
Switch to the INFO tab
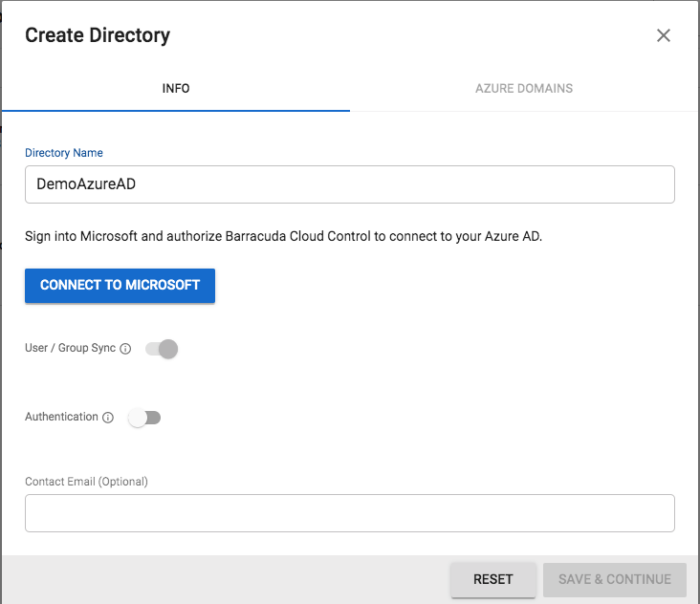click(x=176, y=88)
